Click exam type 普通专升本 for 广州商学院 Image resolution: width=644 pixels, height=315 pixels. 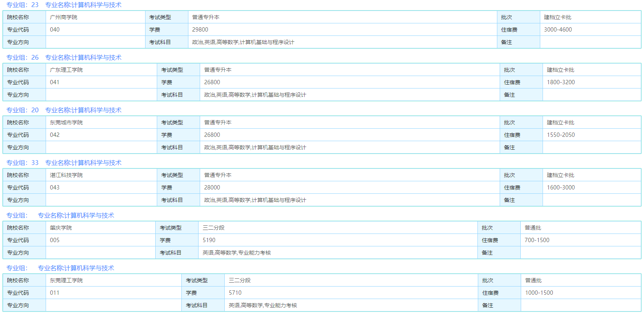(206, 17)
